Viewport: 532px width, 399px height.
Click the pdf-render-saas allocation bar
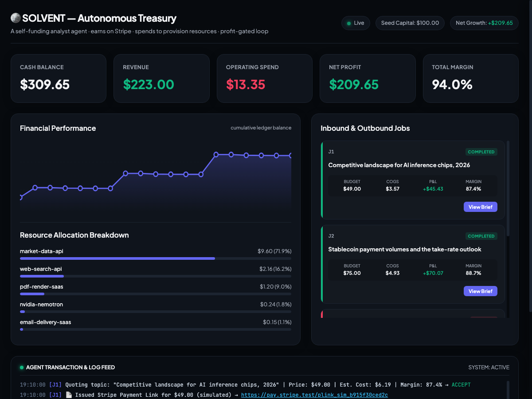(156, 294)
